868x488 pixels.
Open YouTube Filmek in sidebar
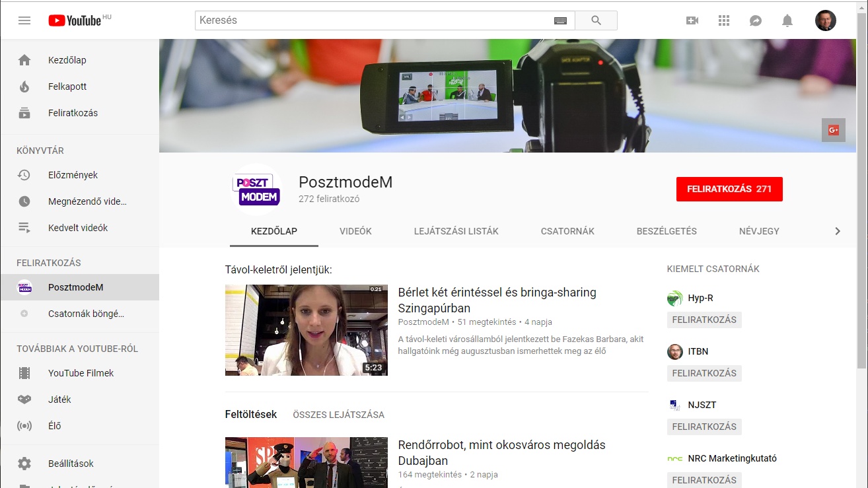point(79,373)
